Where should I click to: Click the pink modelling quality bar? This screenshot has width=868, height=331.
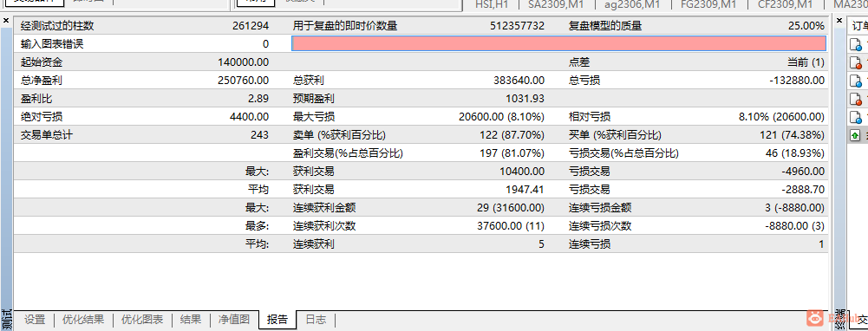tap(558, 43)
